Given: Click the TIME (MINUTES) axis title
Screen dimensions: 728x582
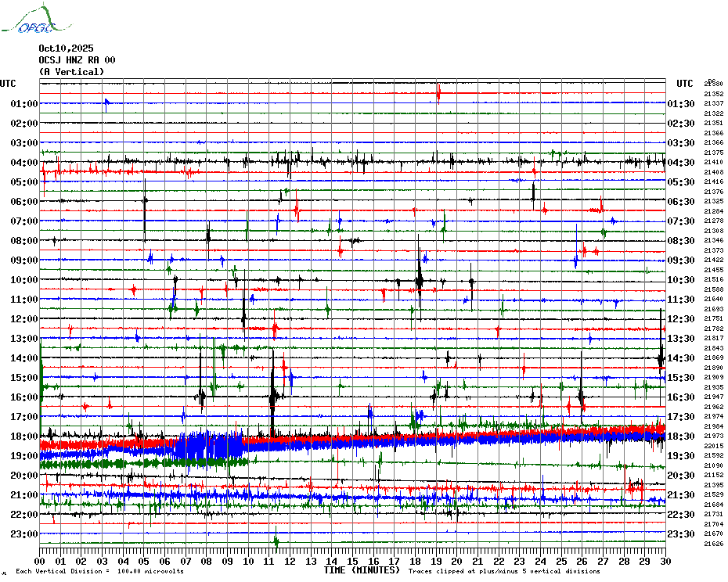Looking at the screenshot, I should (x=362, y=571).
